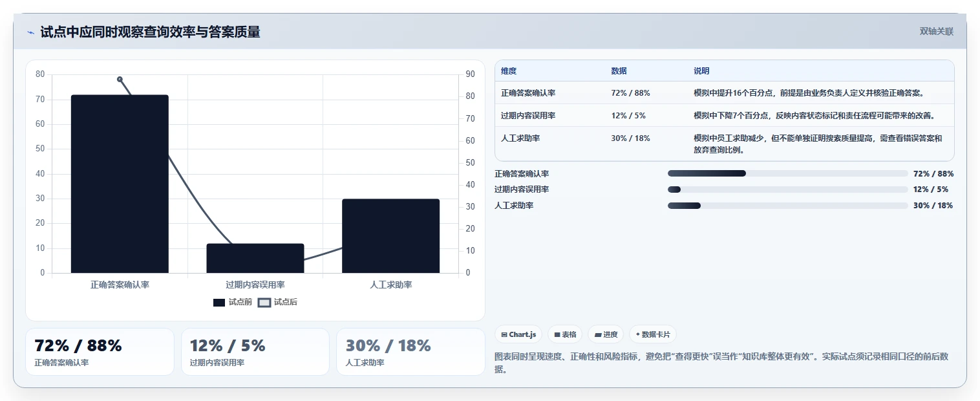This screenshot has width=980, height=401.
Task: Click the 数据 column header in the table
Action: [619, 71]
